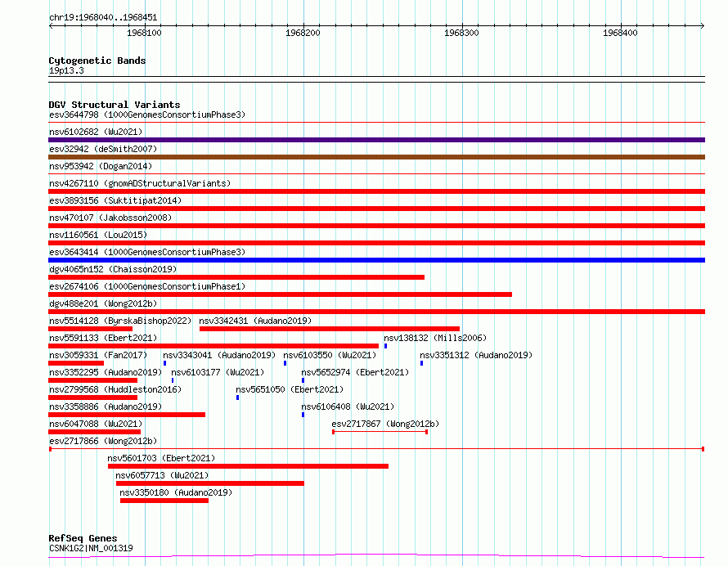Click nsv3351312 (Audano2019) label
Image resolution: width=728 pixels, height=566 pixels.
[476, 355]
